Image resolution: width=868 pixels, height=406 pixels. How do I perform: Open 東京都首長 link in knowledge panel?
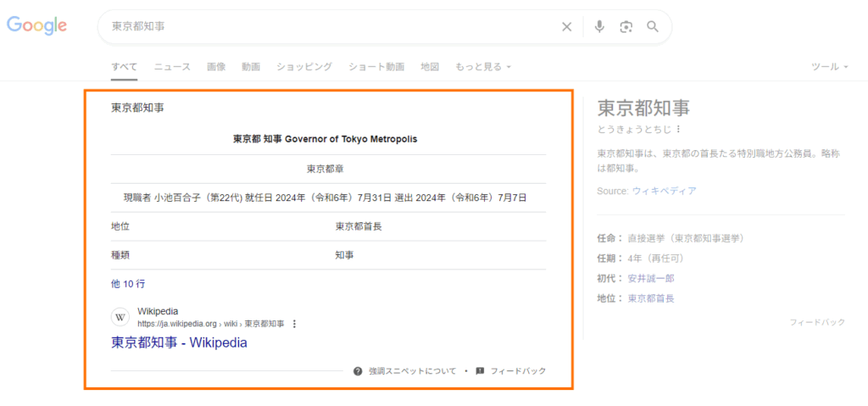tap(651, 298)
